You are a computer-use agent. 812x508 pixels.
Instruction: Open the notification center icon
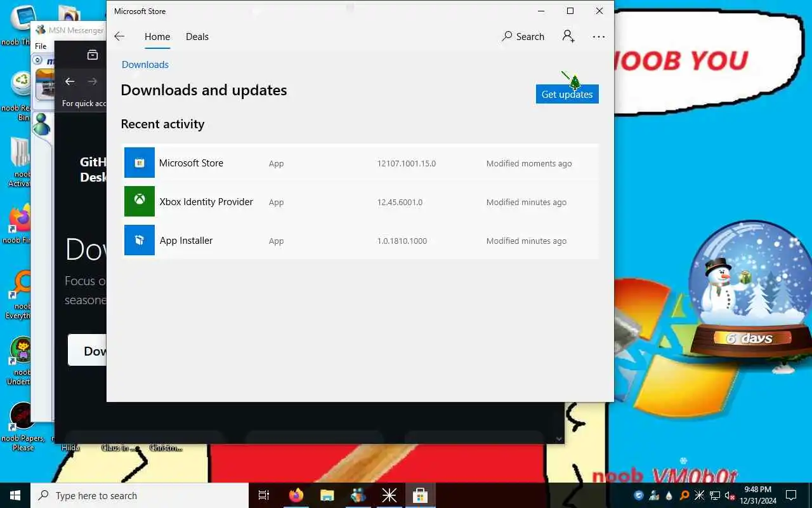pos(791,495)
